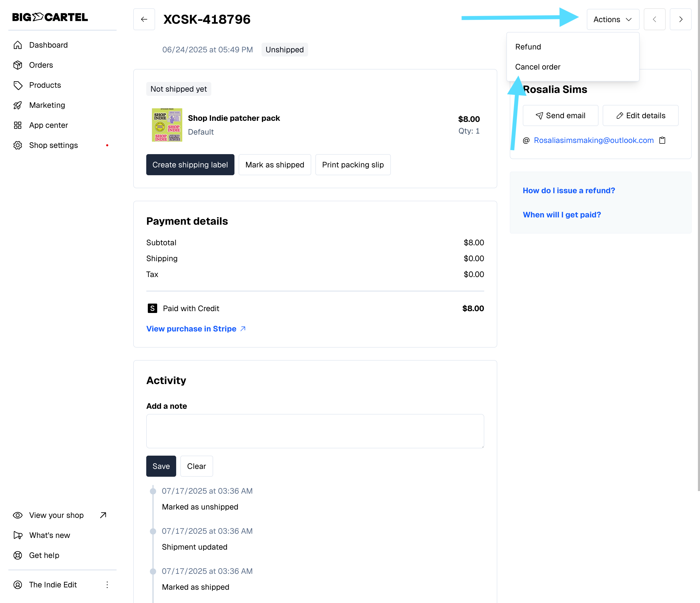Mark the order as shipped
The image size is (700, 603).
click(274, 165)
